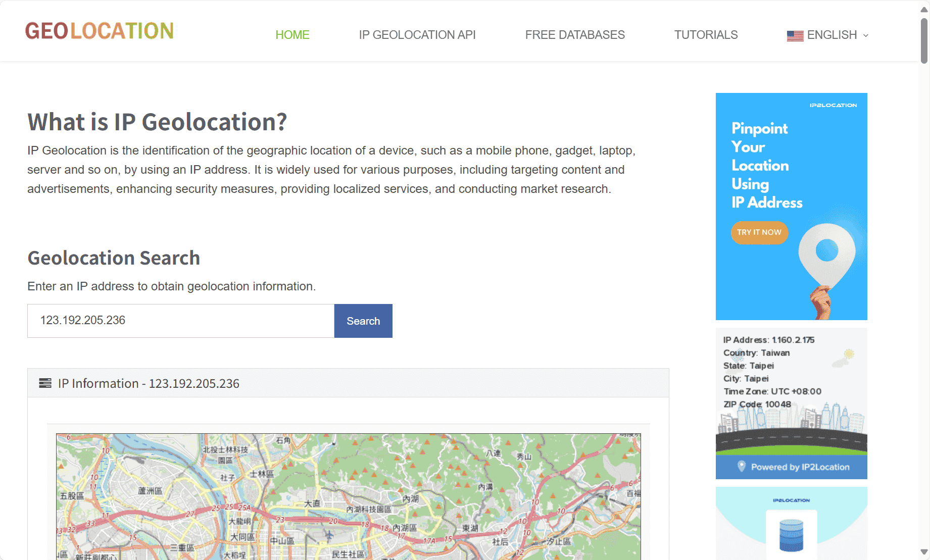This screenshot has height=560, width=930.
Task: Open the HOME navigation tab
Action: click(x=292, y=35)
